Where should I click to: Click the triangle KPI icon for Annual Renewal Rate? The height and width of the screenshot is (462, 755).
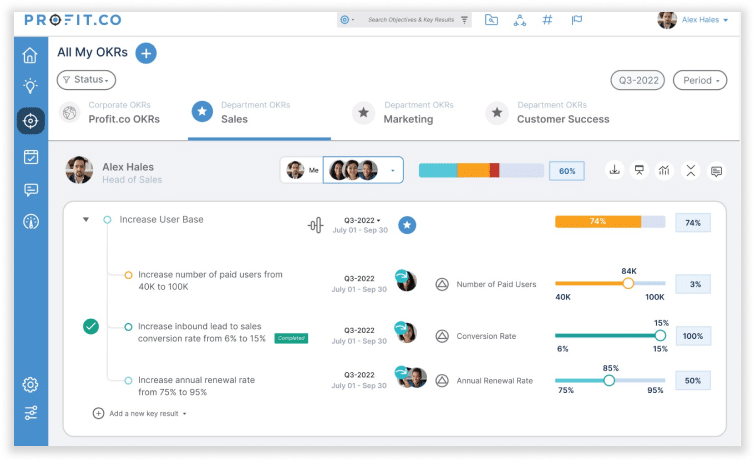[x=442, y=381]
